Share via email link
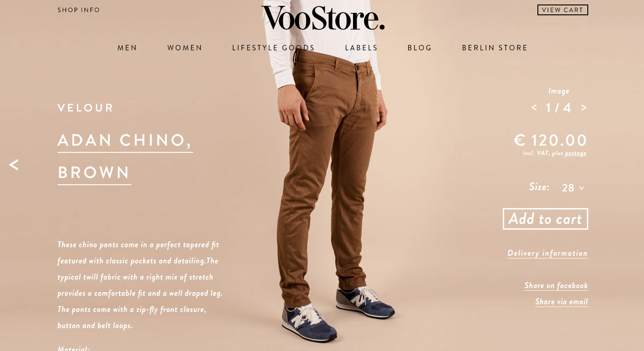 [562, 302]
